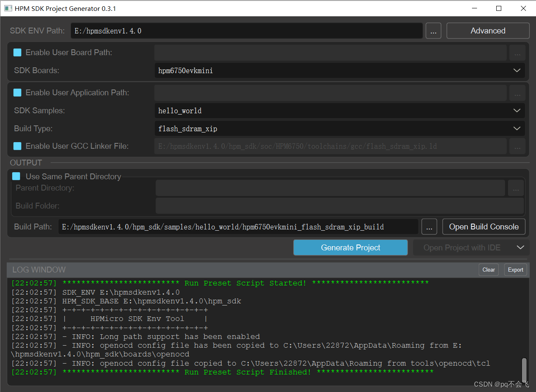Viewport: 536px width, 392px height.
Task: Clear the log window
Action: click(x=488, y=270)
